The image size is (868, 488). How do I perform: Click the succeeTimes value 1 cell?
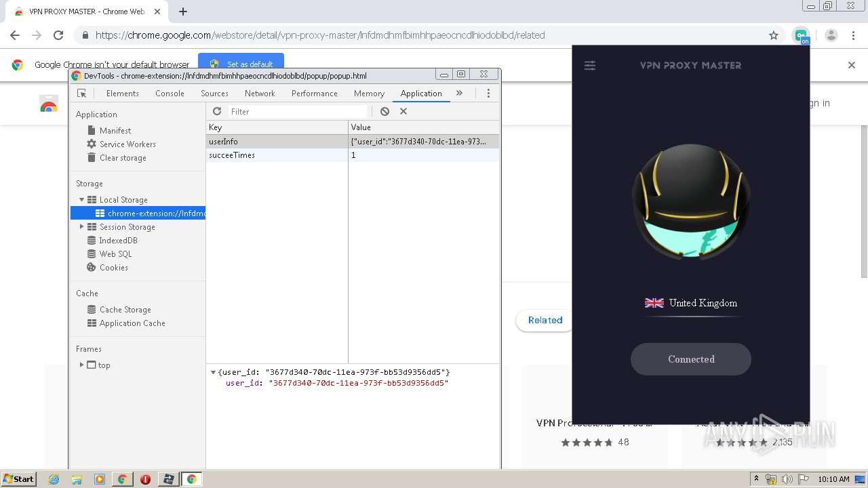click(424, 155)
